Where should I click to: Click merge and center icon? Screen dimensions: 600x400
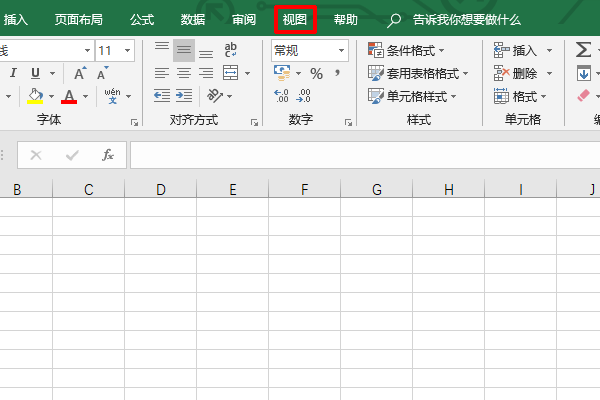[x=231, y=73]
